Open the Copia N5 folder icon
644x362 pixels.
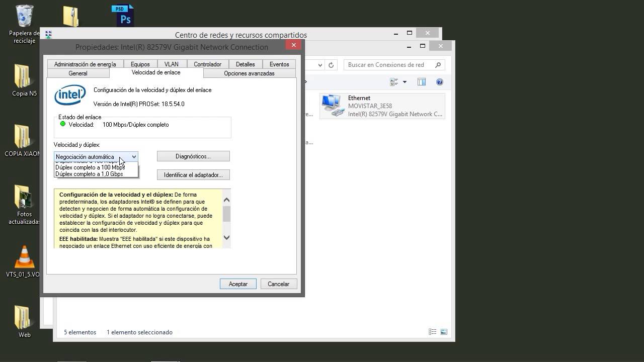[22, 76]
